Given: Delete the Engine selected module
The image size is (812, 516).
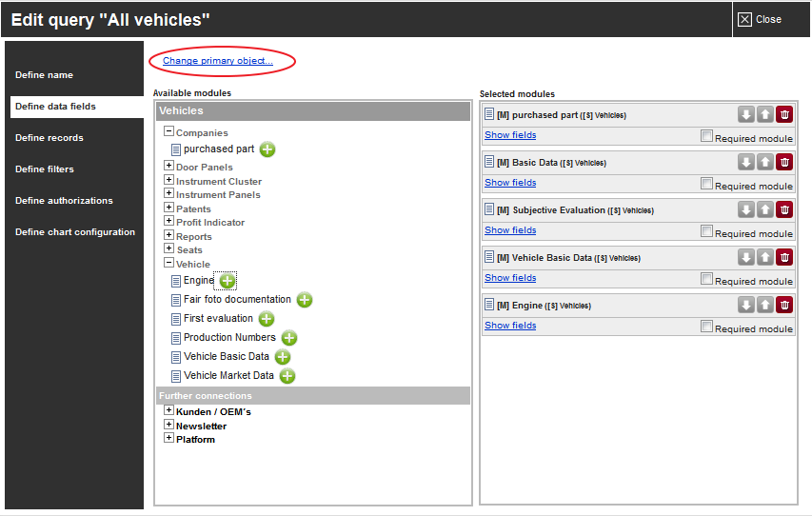Looking at the screenshot, I should click(784, 306).
